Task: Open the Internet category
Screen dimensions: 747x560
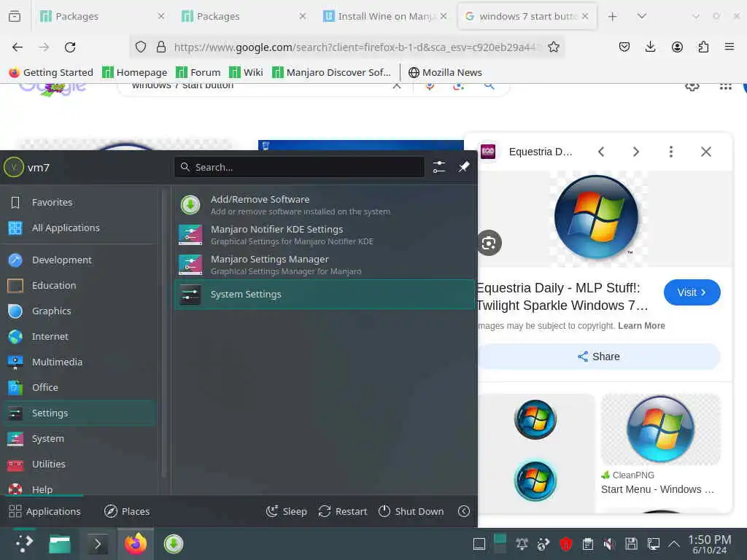Action: (79, 337)
